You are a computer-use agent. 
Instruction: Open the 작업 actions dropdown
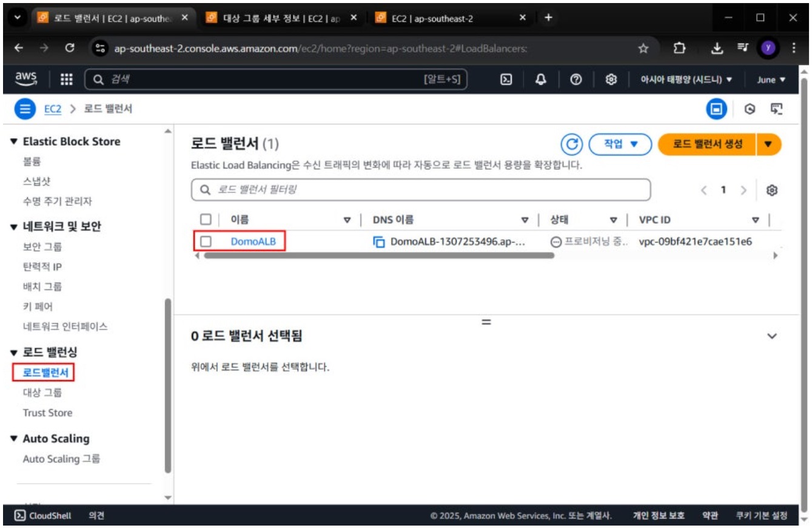tap(620, 144)
